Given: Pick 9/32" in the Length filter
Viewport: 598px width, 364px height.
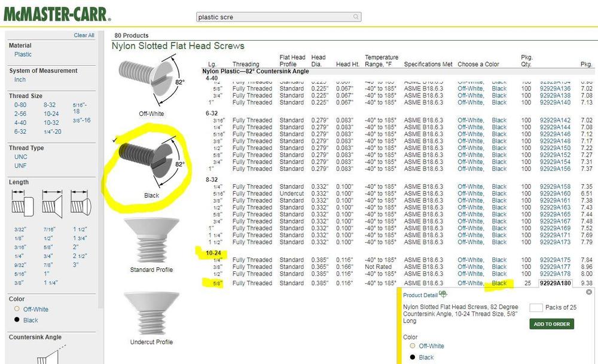Looking at the screenshot, I should click(x=20, y=265).
